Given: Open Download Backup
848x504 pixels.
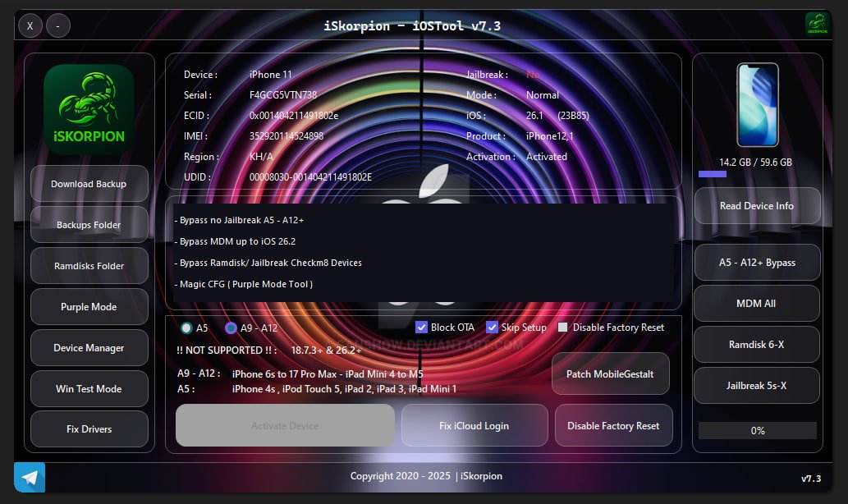Looking at the screenshot, I should tap(89, 184).
